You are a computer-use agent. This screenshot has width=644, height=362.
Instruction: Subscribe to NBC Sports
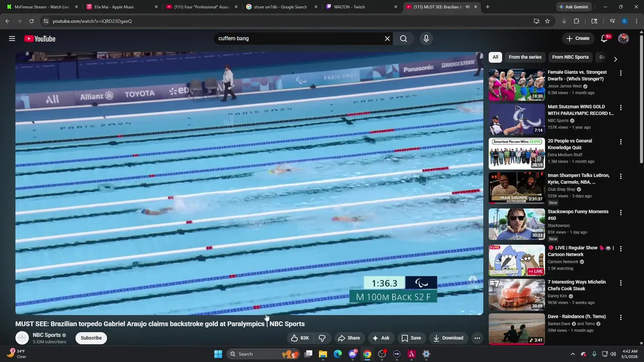[x=91, y=338]
